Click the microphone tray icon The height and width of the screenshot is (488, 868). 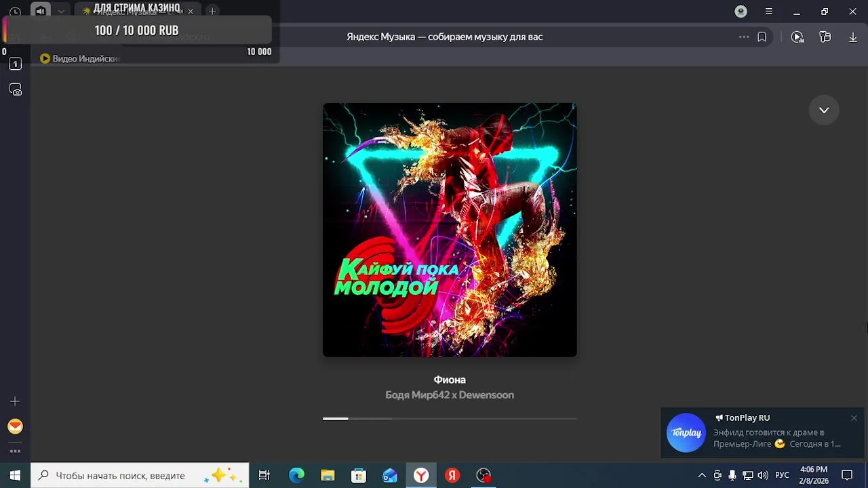coord(732,475)
